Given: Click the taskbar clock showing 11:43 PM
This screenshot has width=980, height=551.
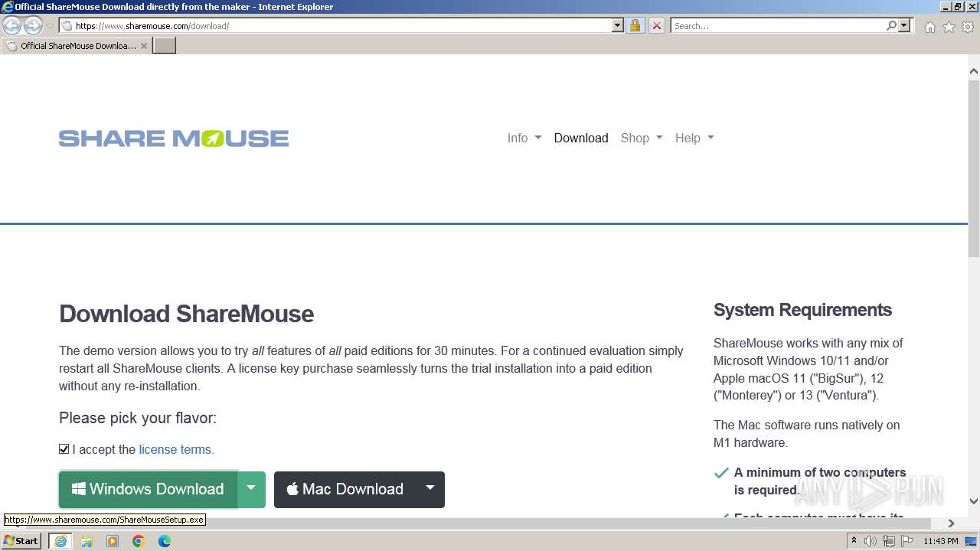Looking at the screenshot, I should coord(940,541).
